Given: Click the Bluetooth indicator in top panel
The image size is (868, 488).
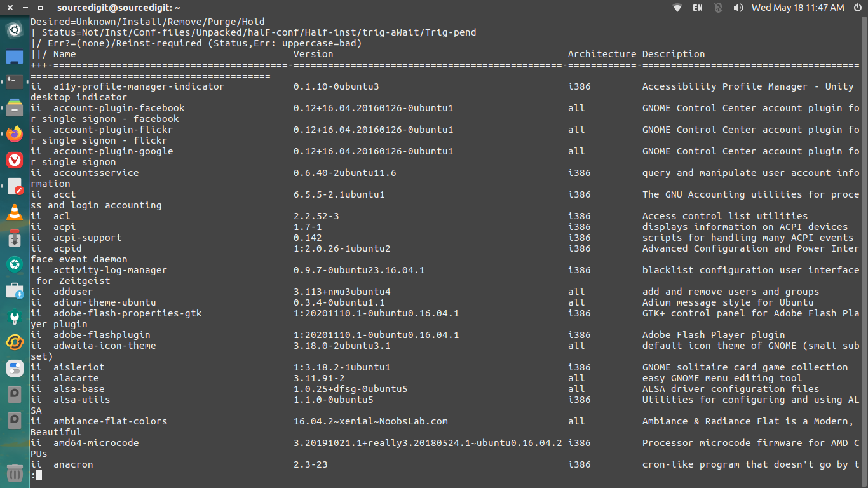Looking at the screenshot, I should (x=718, y=8).
